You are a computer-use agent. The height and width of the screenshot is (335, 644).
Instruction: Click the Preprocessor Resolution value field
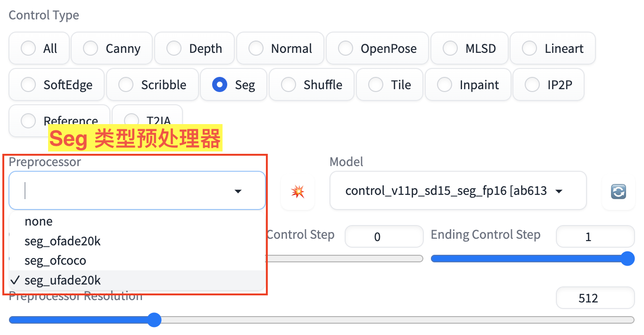[x=588, y=298]
